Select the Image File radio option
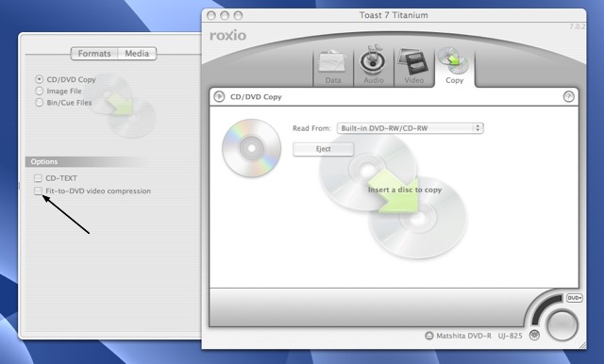604x364 pixels. (x=39, y=91)
